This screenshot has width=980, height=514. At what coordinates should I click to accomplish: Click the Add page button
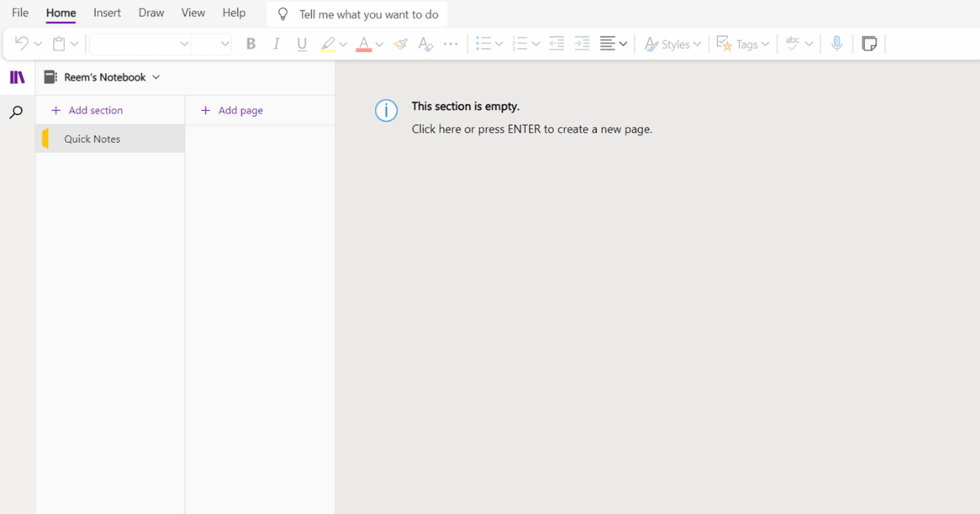(x=231, y=109)
